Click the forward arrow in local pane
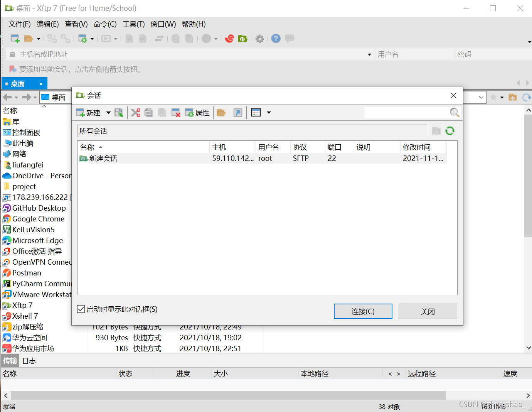The width and height of the screenshot is (532, 412). pos(27,97)
